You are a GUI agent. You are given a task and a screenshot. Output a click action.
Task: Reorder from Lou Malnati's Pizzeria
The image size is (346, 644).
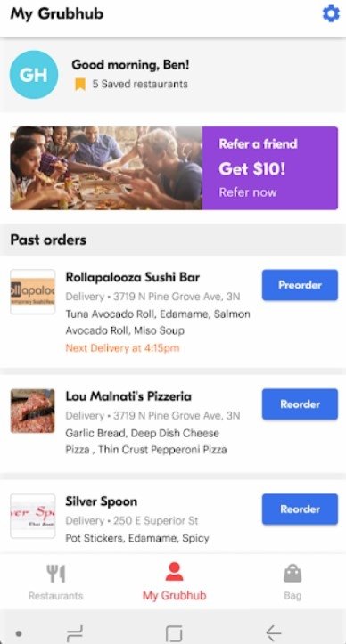(300, 404)
